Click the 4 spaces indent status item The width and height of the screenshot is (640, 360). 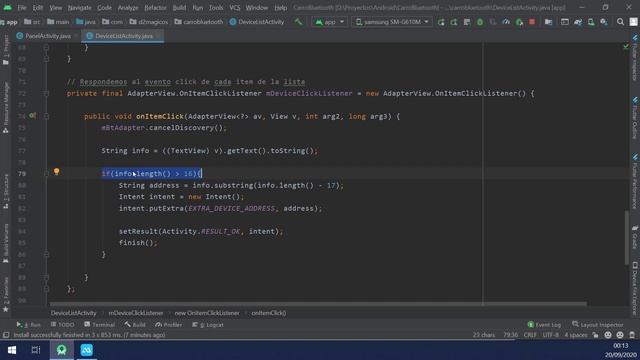576,335
